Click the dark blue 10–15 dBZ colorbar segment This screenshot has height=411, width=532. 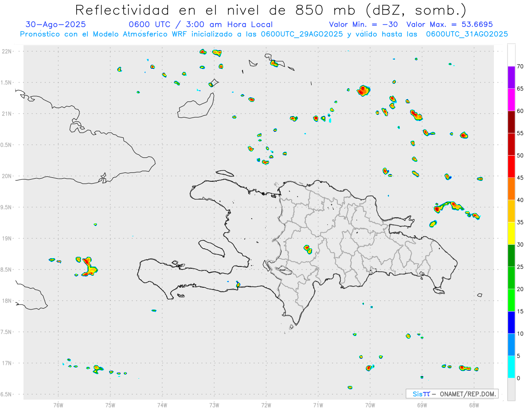[511, 323]
